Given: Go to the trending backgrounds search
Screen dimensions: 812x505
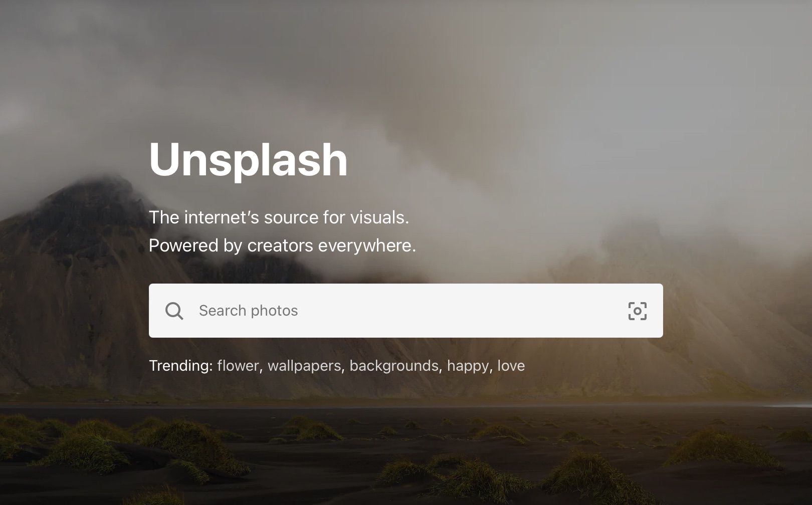Looking at the screenshot, I should point(394,366).
